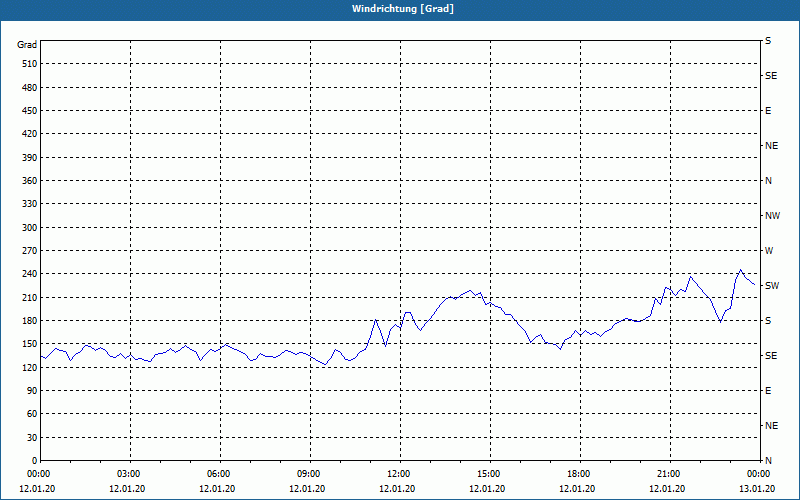
Task: Click the 330 y-axis tick label
Action: 30,204
